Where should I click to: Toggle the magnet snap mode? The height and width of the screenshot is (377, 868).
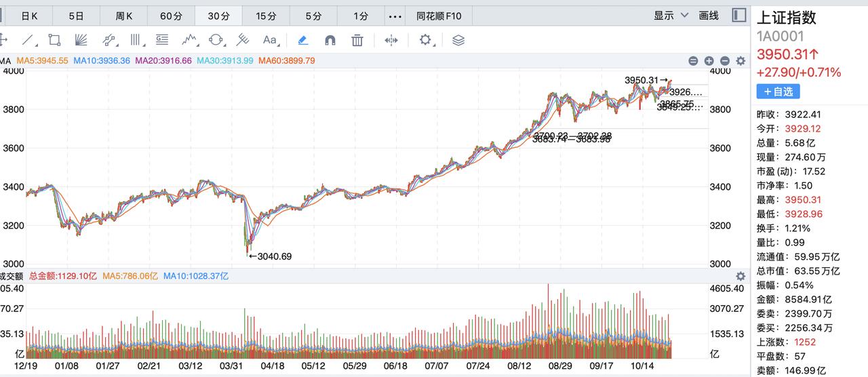coord(330,40)
